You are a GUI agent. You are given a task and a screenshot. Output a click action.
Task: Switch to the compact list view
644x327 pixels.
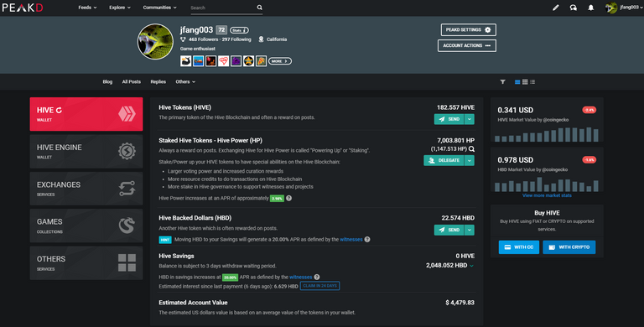click(532, 82)
